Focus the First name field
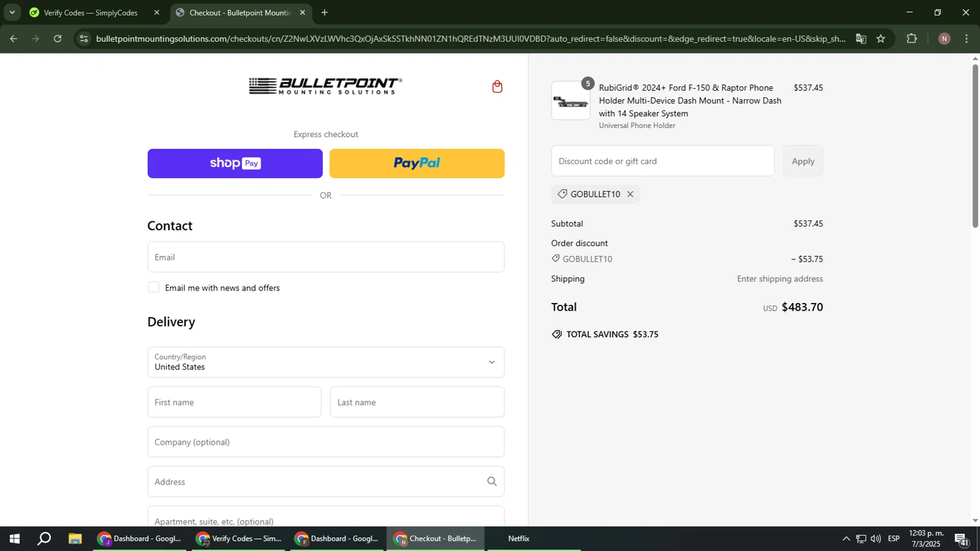Screen dimensions: 980x551 235,402
